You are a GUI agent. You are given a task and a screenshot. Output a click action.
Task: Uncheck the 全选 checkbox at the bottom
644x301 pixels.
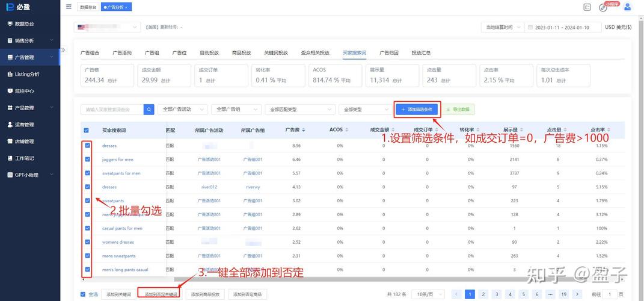[x=83, y=294]
